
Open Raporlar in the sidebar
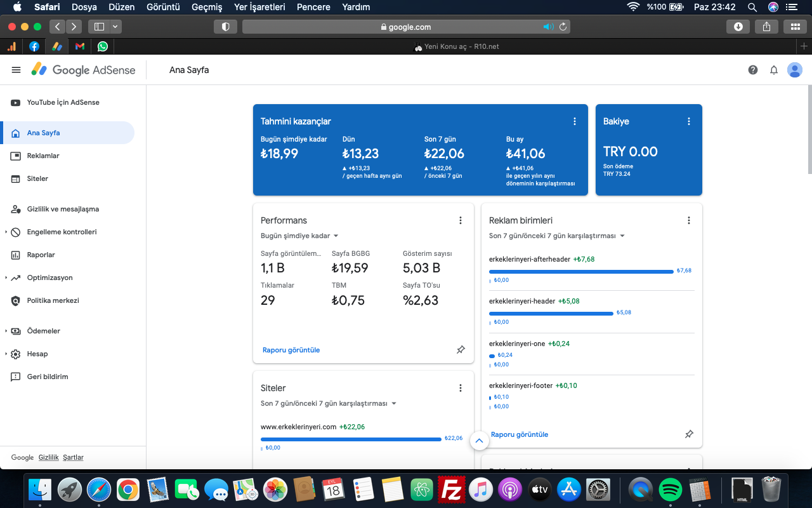pyautogui.click(x=67, y=255)
